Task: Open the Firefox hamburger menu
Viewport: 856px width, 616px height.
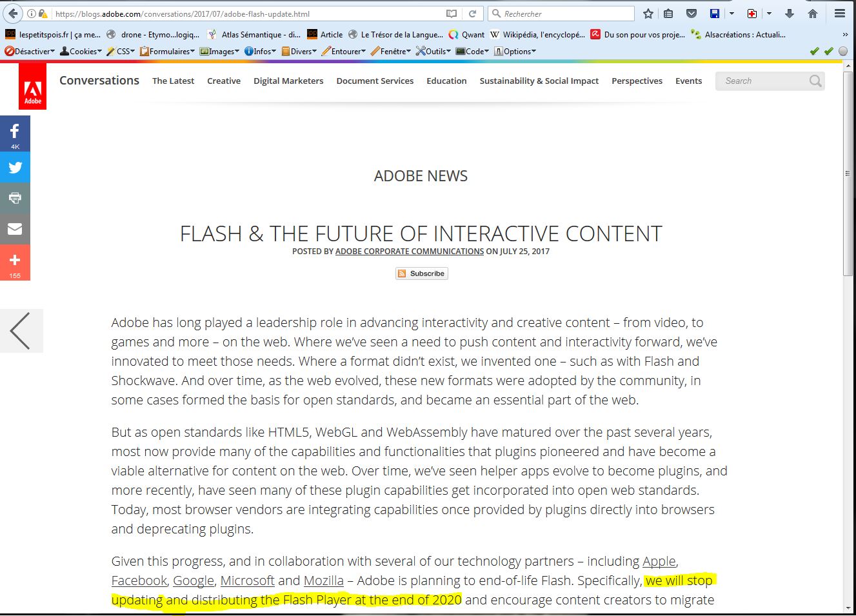Action: pos(840,14)
